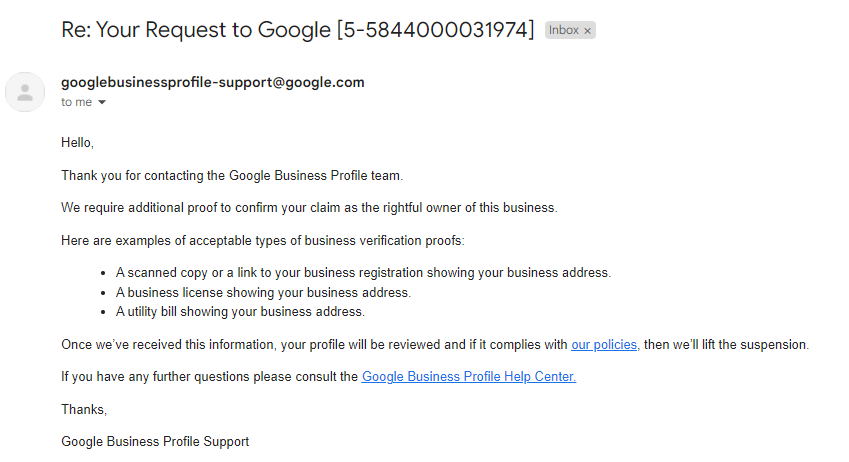Remove the Inbox label using its x
The height and width of the screenshot is (462, 849).
pos(587,31)
